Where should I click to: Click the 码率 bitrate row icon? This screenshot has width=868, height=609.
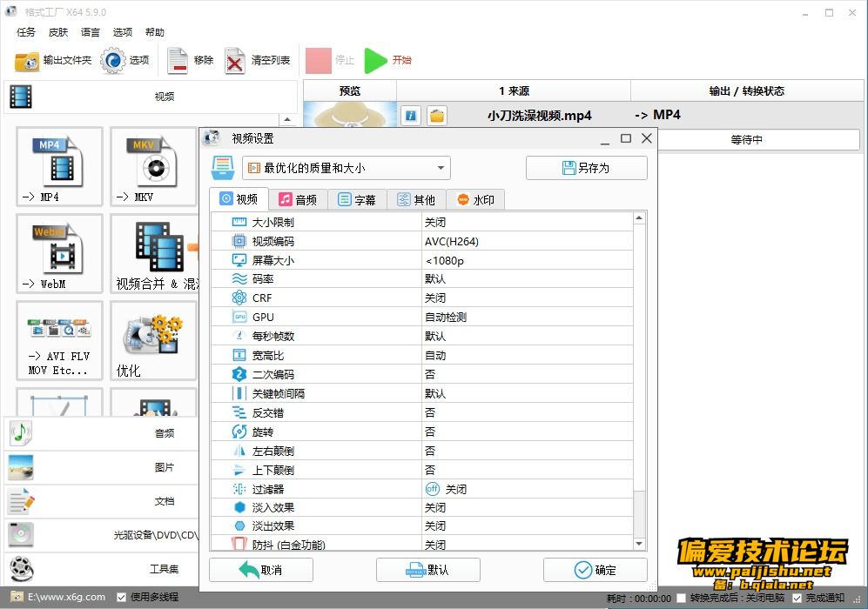click(239, 278)
